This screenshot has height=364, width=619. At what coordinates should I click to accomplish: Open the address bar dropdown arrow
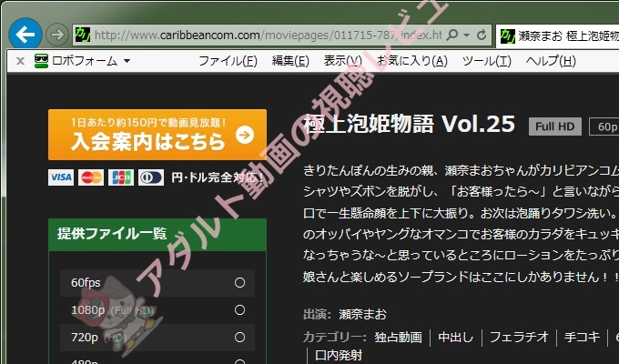tap(467, 35)
